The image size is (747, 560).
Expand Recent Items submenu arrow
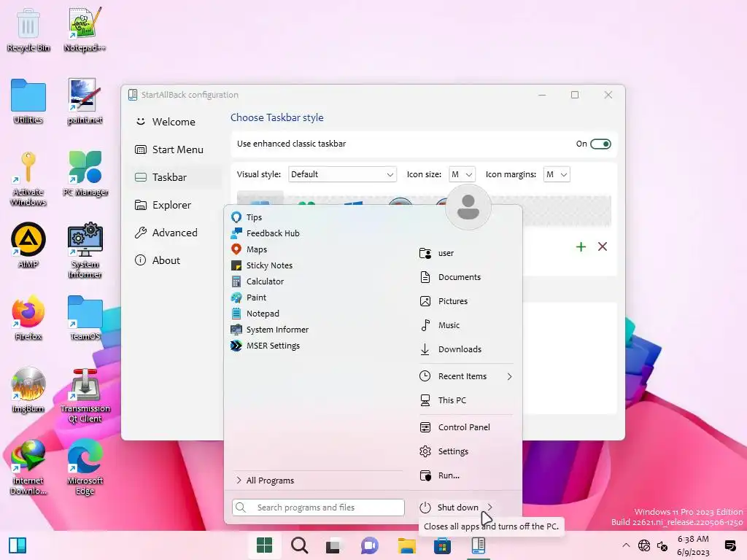(509, 376)
